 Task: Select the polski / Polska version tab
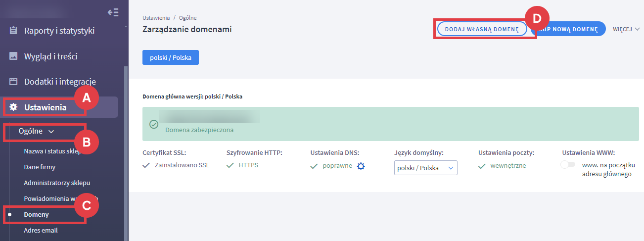point(171,57)
